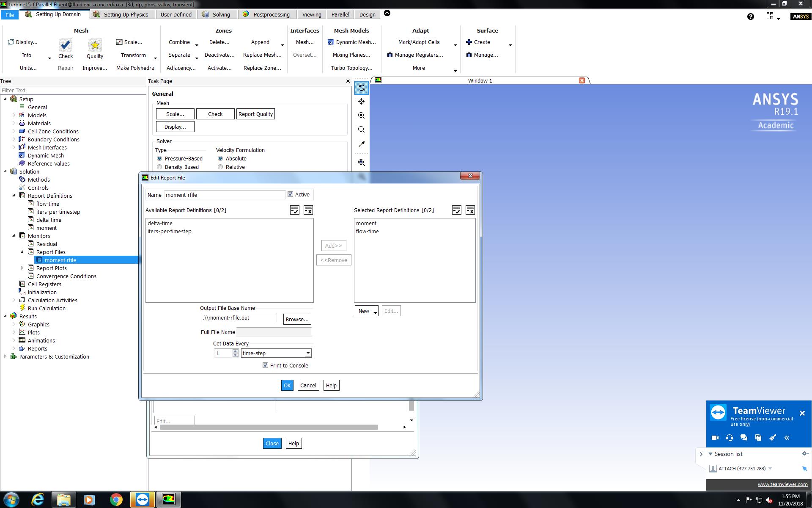
Task: Select all Available Report Definitions icon
Action: [x=295, y=210]
